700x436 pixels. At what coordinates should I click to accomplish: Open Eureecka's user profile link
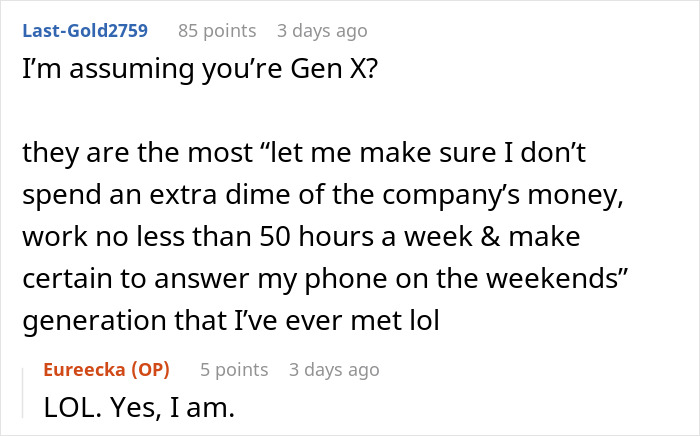pos(86,370)
